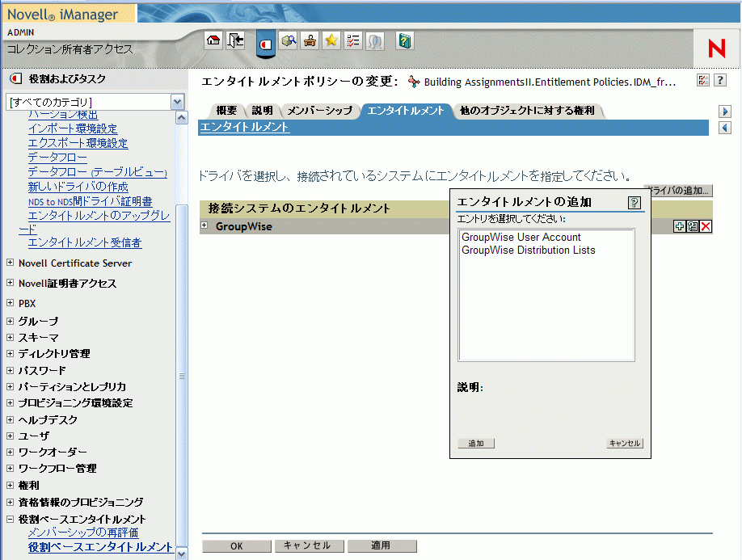
Task: Open エンタイトルメント受信者 link
Action: tap(85, 242)
